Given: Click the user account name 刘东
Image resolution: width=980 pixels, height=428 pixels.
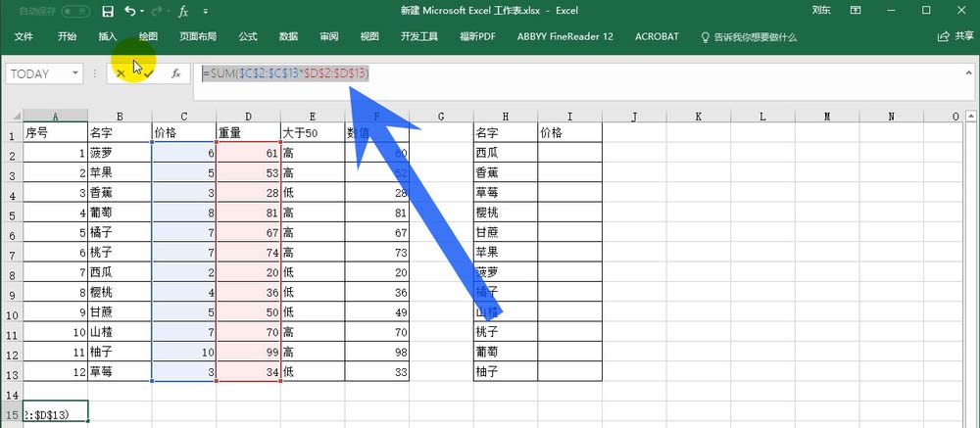Looking at the screenshot, I should (x=820, y=10).
